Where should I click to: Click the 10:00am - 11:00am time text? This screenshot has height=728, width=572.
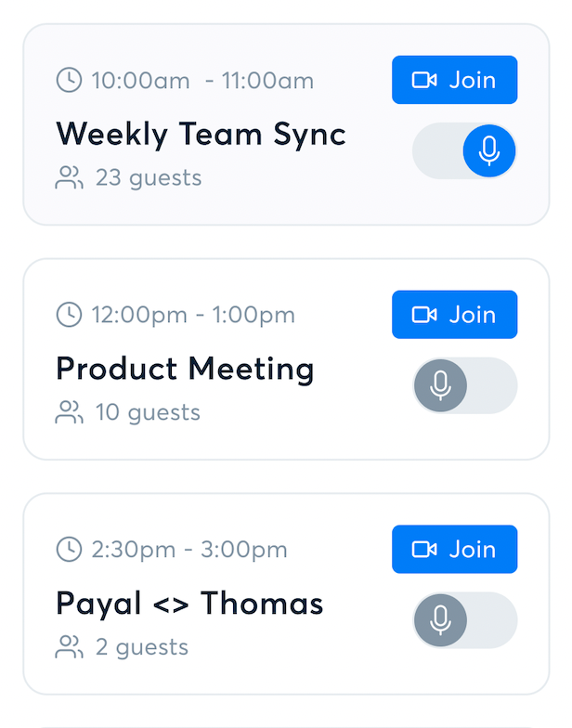coord(202,81)
